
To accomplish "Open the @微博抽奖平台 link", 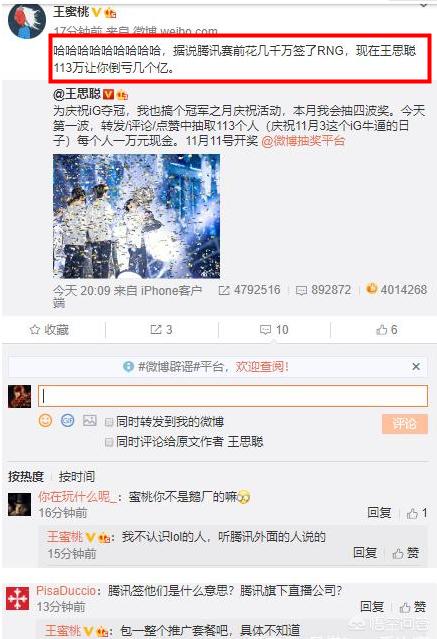I will tap(303, 141).
